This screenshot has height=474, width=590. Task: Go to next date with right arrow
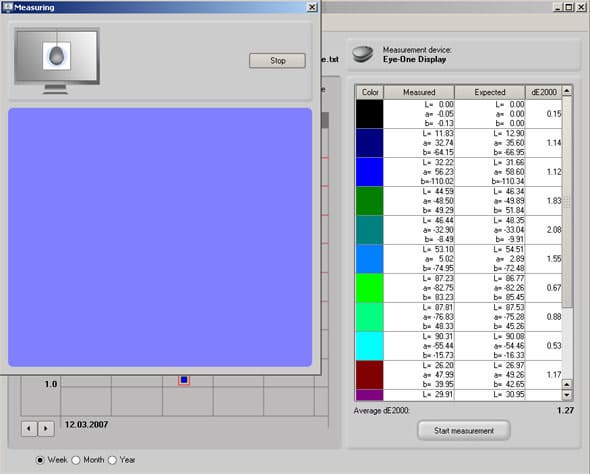tap(46, 428)
